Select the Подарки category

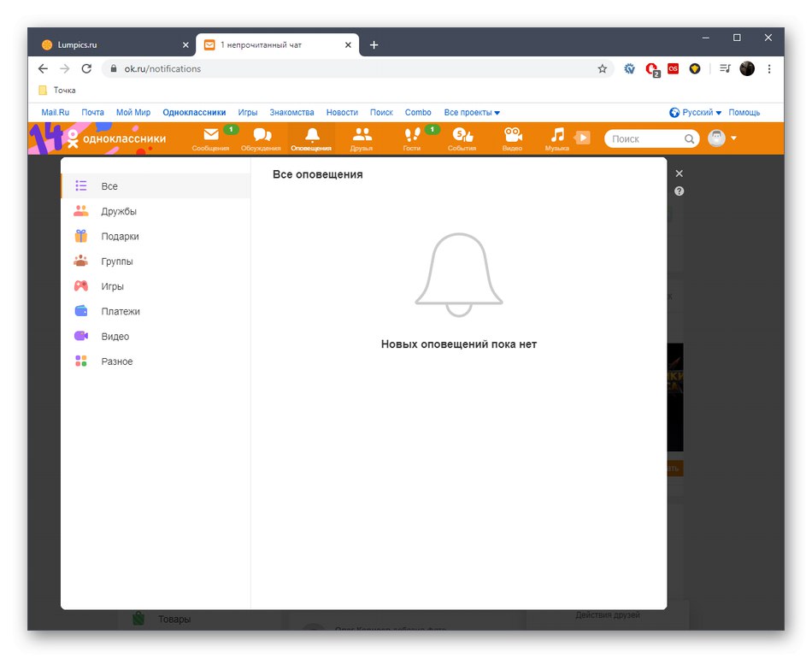pyautogui.click(x=156, y=236)
